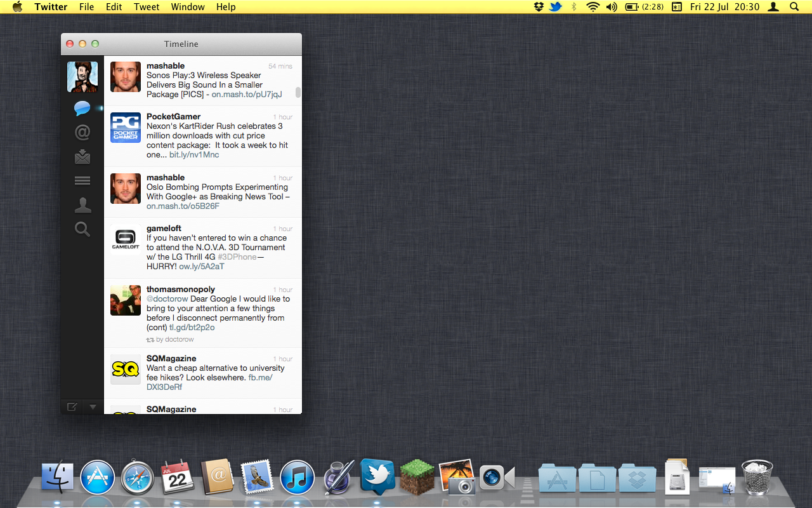The image size is (812, 508).
Task: Click the '54 mins' timestamp
Action: (x=280, y=66)
